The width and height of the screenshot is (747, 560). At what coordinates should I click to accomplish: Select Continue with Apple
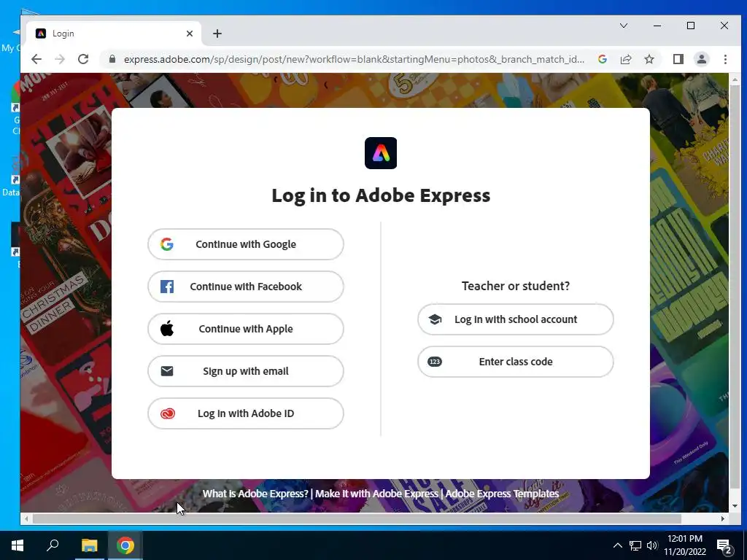[246, 329]
